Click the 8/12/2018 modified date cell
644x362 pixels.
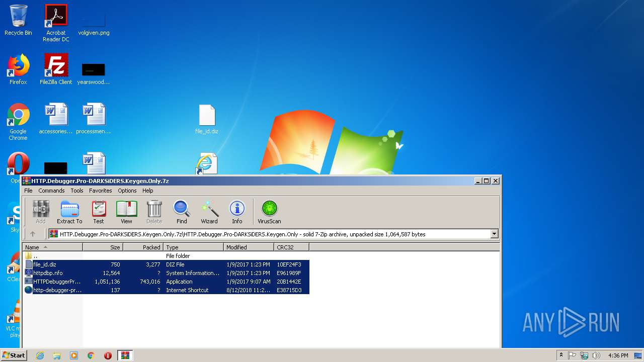pos(248,290)
